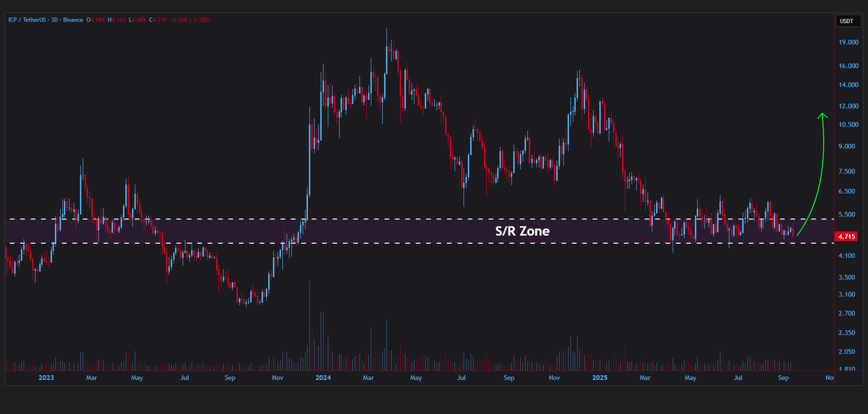The width and height of the screenshot is (868, 414).
Task: Click the 10.500 price axis label
Action: click(x=848, y=124)
